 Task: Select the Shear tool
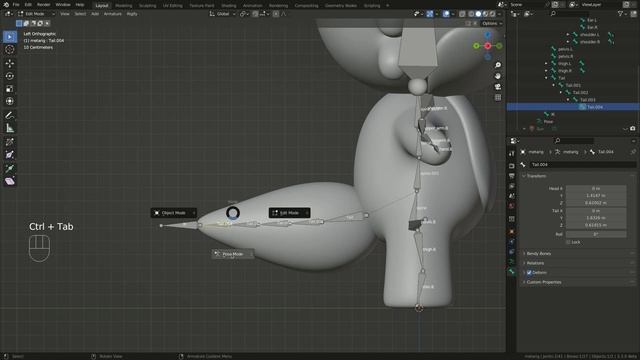tap(10, 181)
